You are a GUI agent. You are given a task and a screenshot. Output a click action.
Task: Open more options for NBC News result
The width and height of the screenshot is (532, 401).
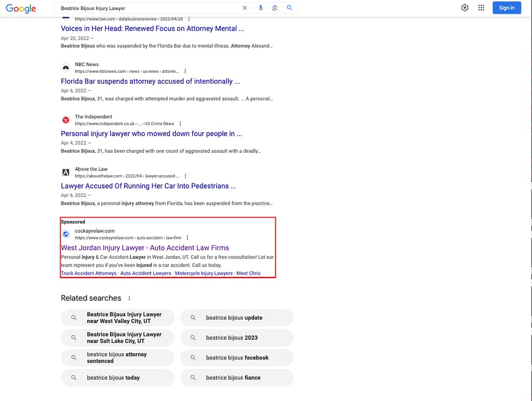pos(185,71)
